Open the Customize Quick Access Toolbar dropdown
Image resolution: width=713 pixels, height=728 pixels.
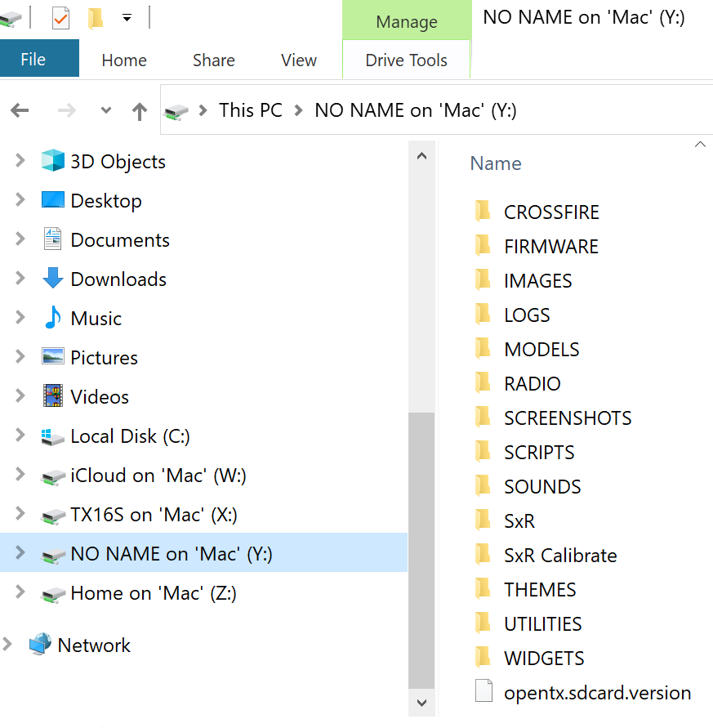tap(127, 16)
